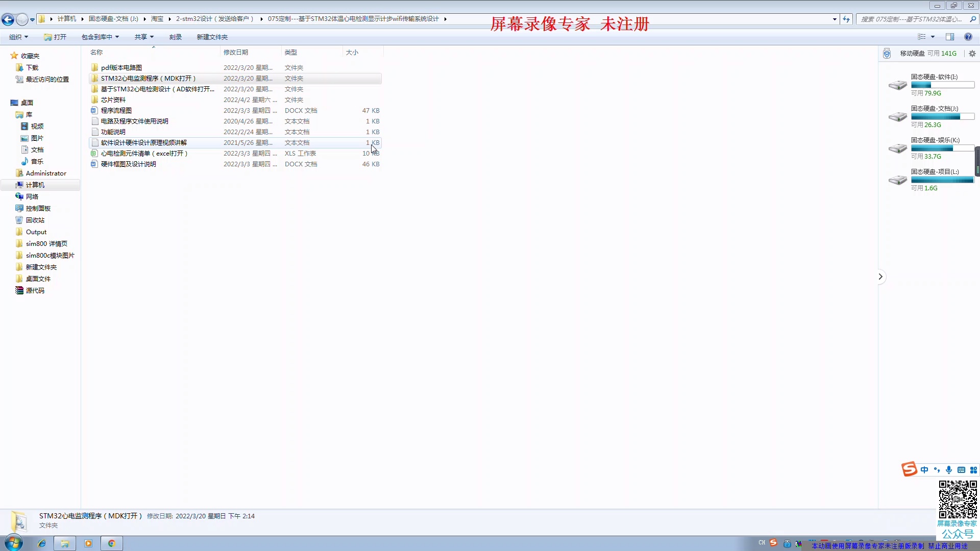Click the 固态硬盘-软件(I:) usage bar
980x551 pixels.
[942, 85]
